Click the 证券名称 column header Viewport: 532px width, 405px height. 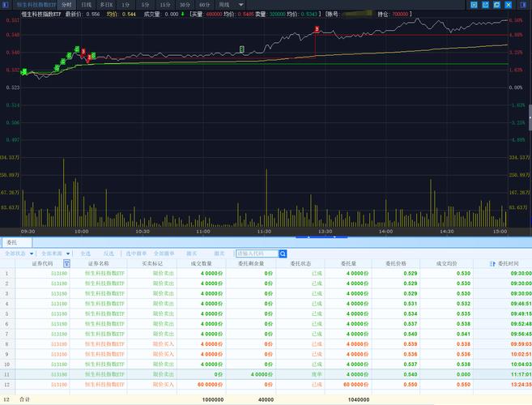pyautogui.click(x=99, y=263)
